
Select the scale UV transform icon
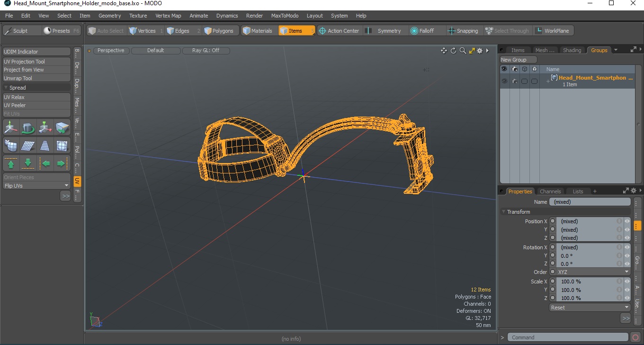click(45, 127)
